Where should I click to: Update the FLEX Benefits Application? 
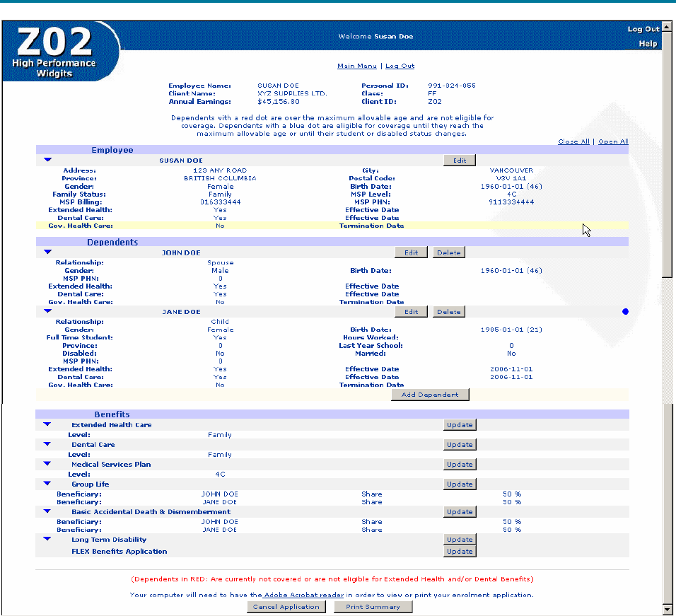coord(460,552)
